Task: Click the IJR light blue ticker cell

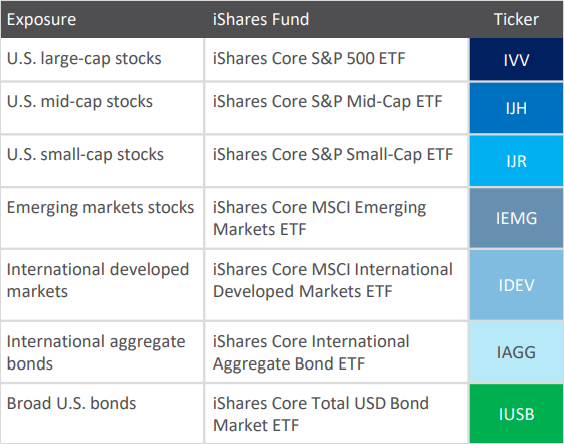Action: (x=516, y=161)
